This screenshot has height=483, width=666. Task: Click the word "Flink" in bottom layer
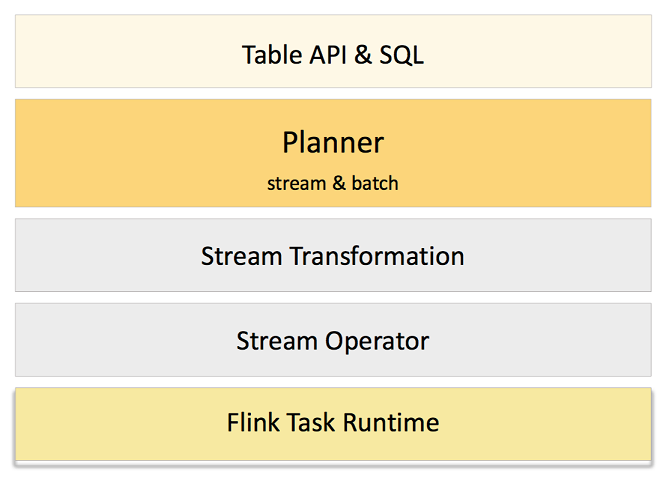point(254,422)
